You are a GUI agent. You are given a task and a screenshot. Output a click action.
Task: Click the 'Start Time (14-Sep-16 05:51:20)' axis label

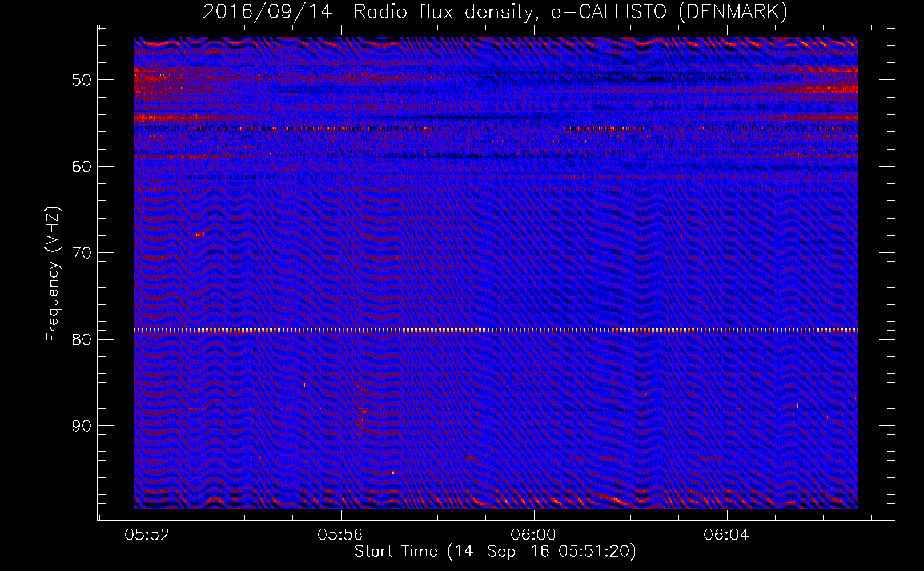click(495, 552)
